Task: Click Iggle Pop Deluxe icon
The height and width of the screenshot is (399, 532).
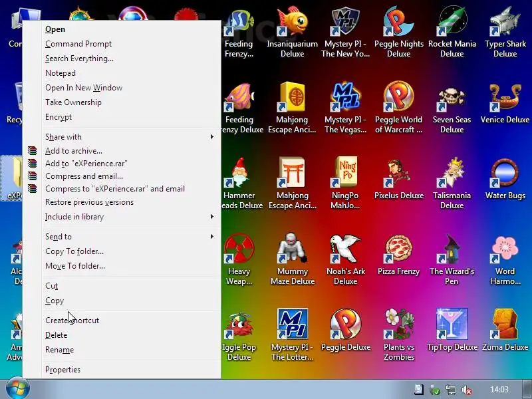Action: click(x=239, y=325)
